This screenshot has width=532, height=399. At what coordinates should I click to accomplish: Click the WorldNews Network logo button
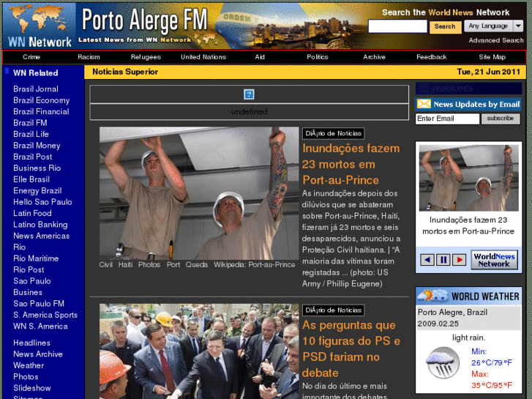(494, 260)
